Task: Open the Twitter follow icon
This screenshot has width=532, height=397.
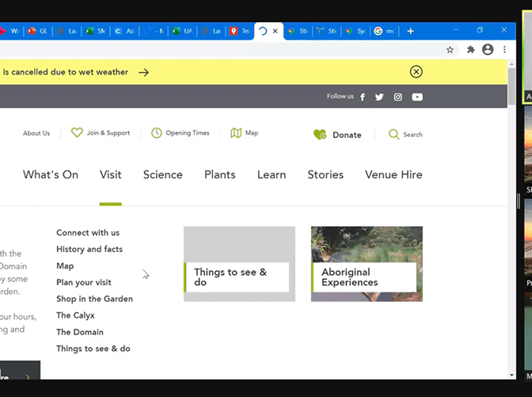Action: coord(379,97)
